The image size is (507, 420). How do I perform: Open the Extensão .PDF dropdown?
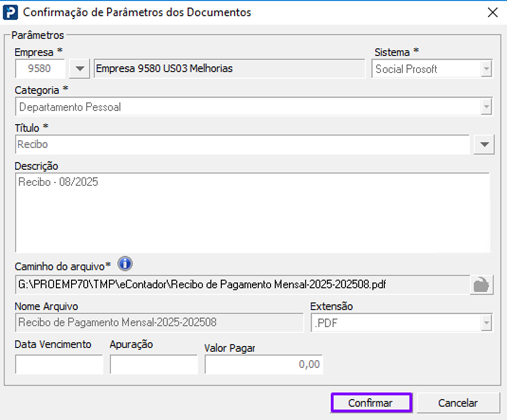pyautogui.click(x=402, y=323)
